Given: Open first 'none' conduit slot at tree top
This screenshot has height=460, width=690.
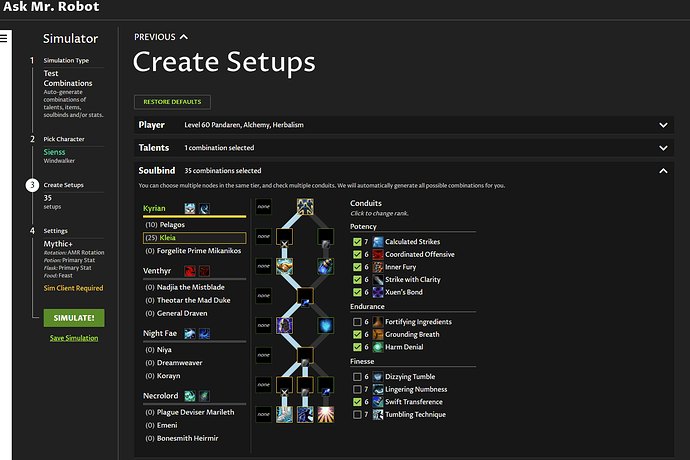Looking at the screenshot, I should pyautogui.click(x=264, y=206).
